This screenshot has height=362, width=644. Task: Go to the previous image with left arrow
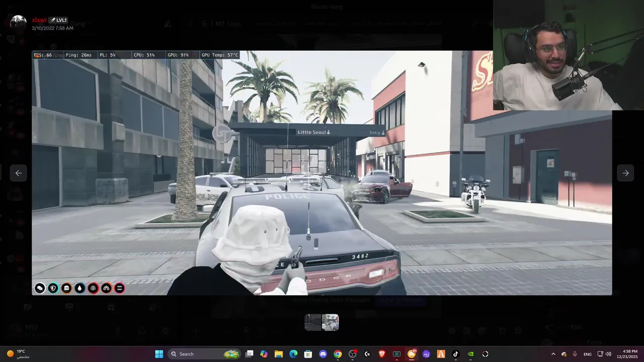click(x=18, y=173)
